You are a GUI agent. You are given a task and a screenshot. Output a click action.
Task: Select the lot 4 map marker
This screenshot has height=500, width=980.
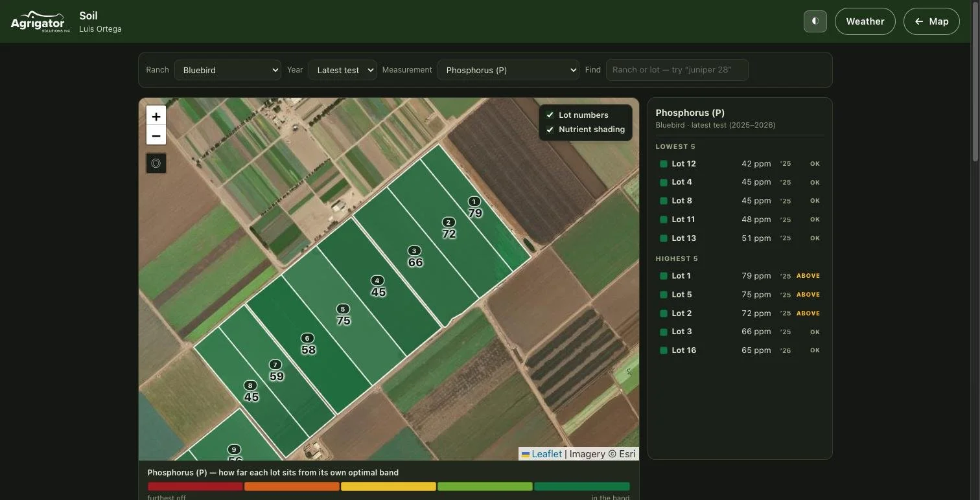378,280
